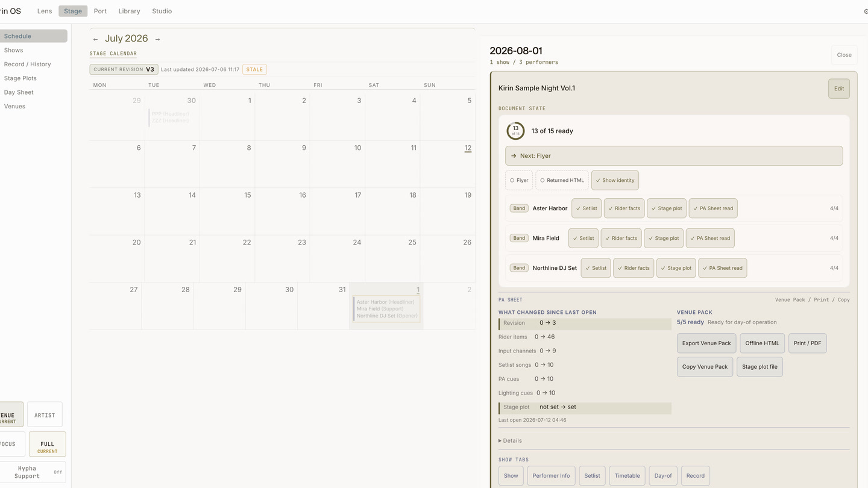Screen dimensions: 868x488
Task: Select FULL view mode button
Action: coord(47,445)
